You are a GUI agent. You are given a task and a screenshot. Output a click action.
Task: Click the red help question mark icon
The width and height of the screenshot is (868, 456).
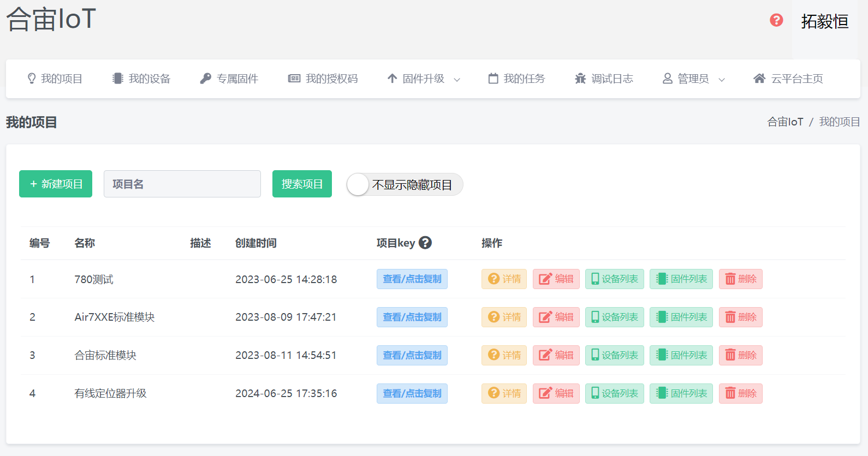tap(776, 20)
